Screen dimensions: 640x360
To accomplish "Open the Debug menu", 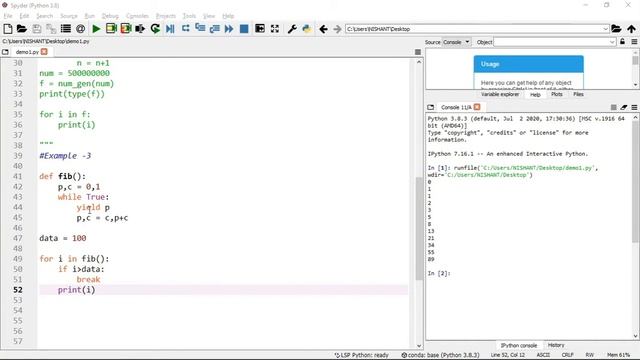I will click(110, 16).
